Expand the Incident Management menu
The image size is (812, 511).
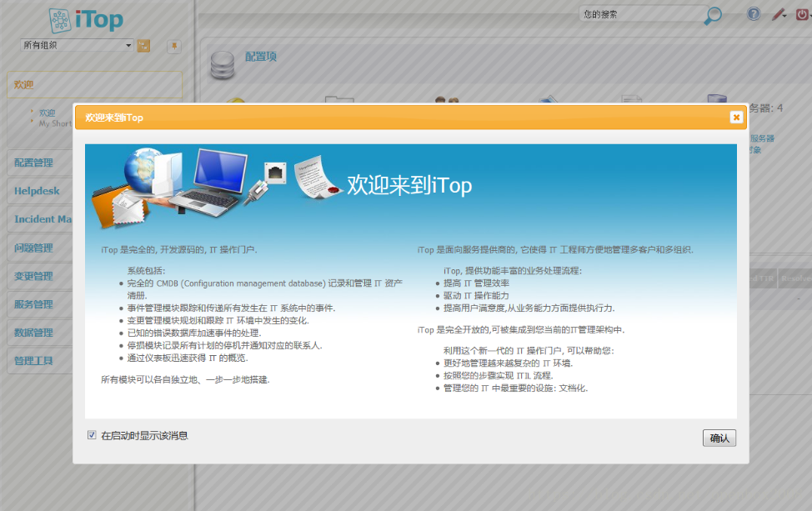[x=40, y=219]
